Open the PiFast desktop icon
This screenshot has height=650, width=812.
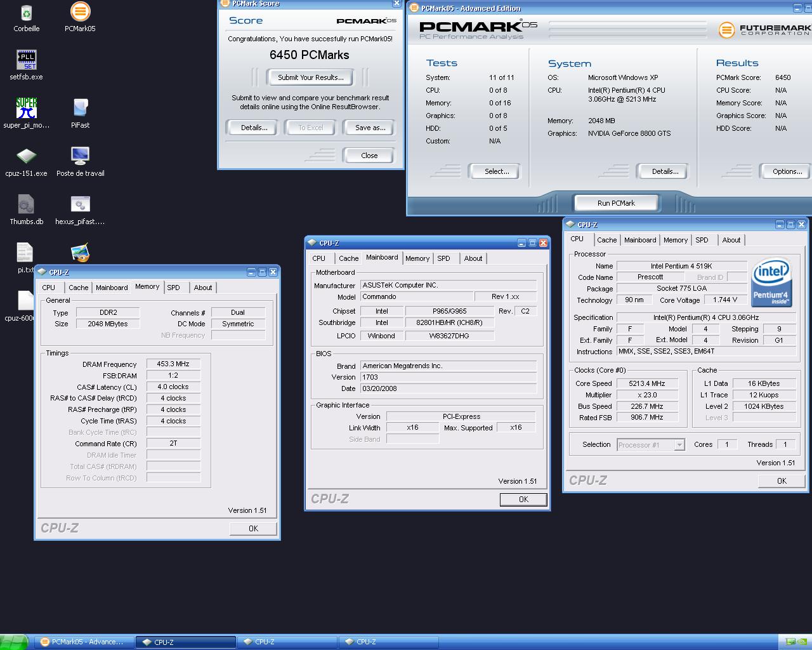tap(80, 114)
